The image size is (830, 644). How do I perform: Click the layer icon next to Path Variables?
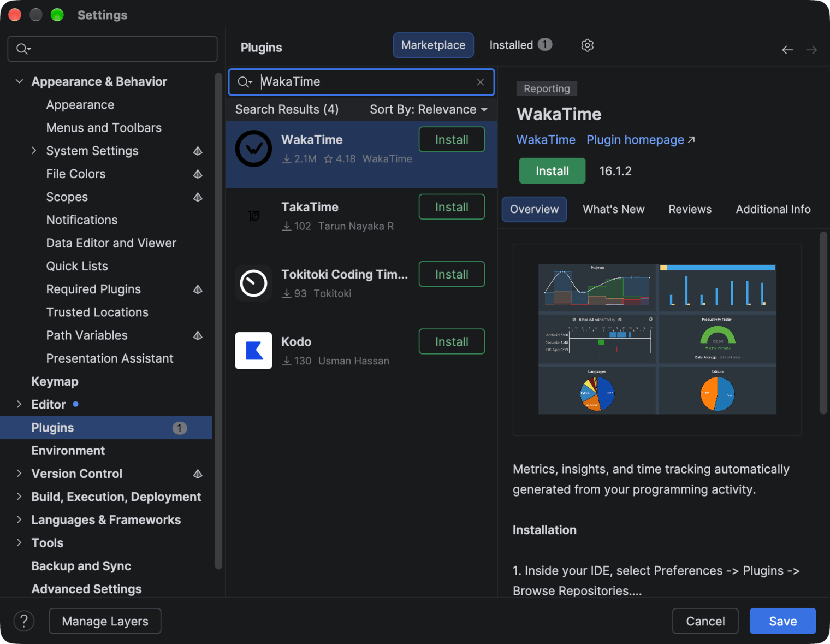[x=198, y=335]
